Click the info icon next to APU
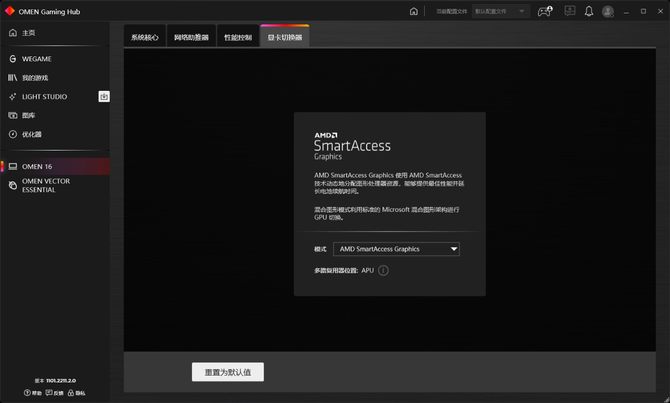 [383, 271]
